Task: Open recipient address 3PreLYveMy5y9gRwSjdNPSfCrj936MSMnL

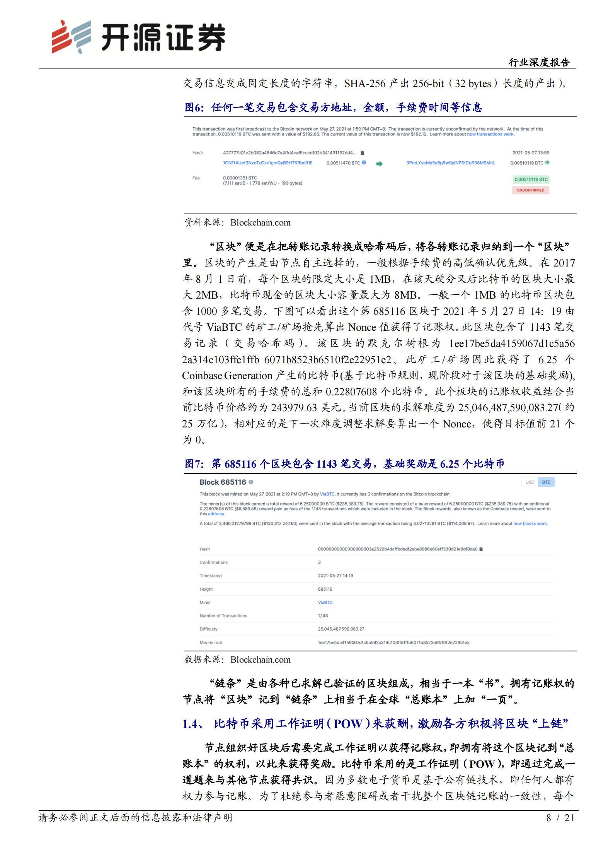Action: tap(450, 163)
